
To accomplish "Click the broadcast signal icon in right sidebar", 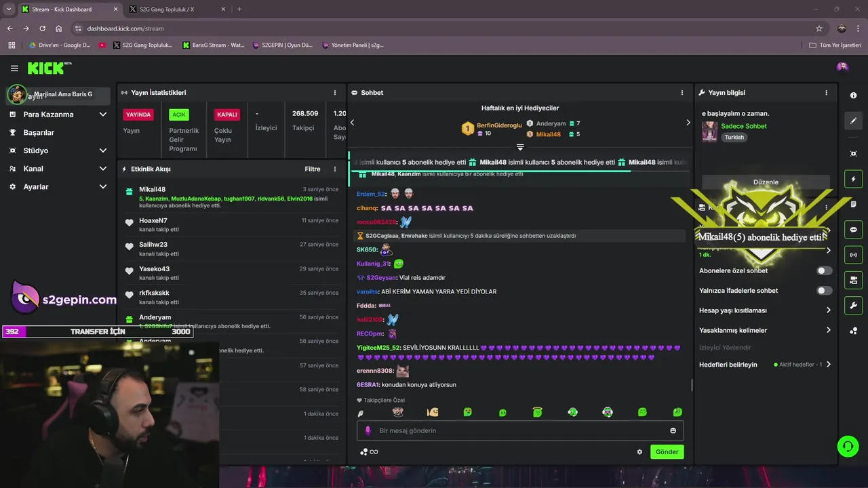I will coord(853,255).
